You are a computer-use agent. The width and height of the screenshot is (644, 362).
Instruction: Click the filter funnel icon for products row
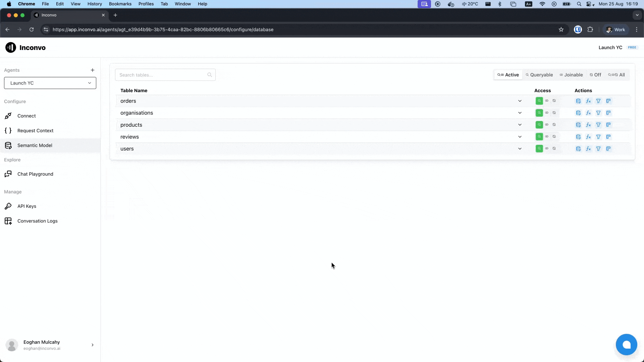[598, 125]
